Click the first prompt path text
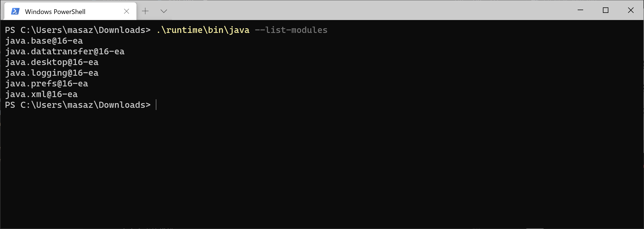Screen dimensions: 644x229 click(x=78, y=30)
